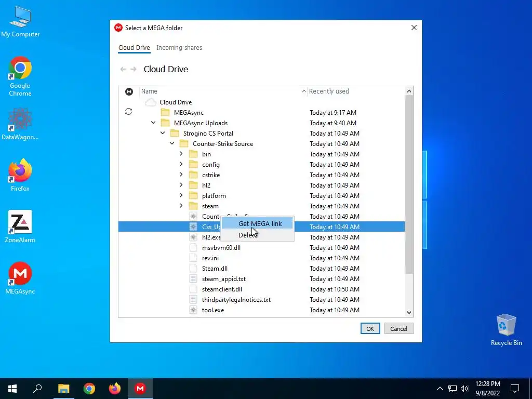The image size is (532, 399).
Task: Switch to Chrome on the taskbar
Action: pyautogui.click(x=89, y=389)
